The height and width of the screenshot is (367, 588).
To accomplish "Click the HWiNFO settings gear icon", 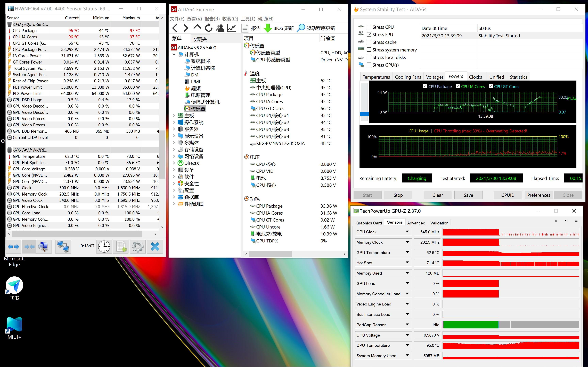I will [138, 247].
